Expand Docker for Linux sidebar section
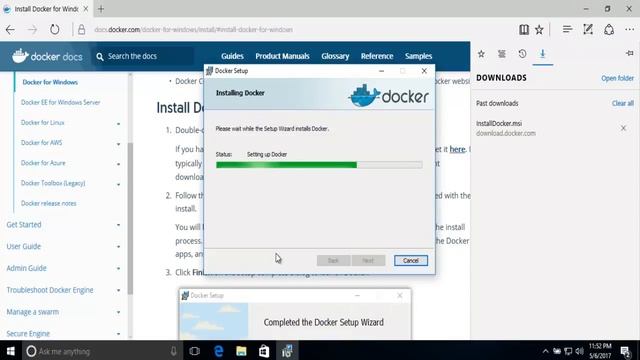The image size is (640, 360). point(118,123)
